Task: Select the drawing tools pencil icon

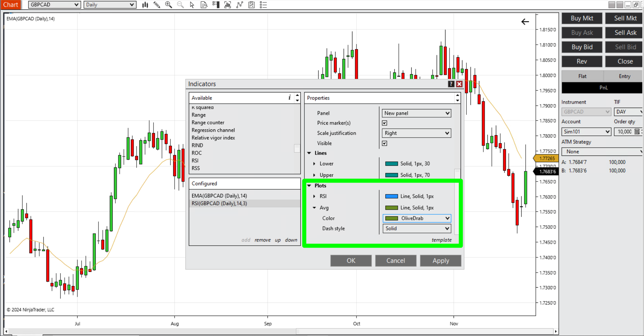Action: (x=157, y=5)
